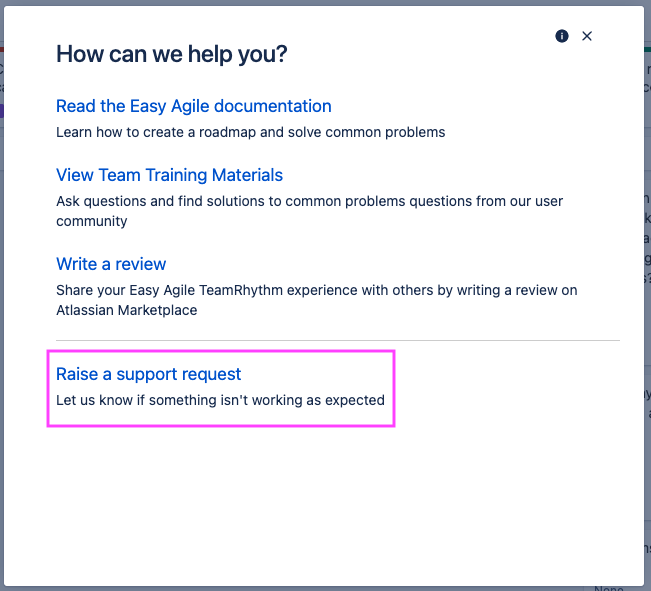This screenshot has height=591, width=651.
Task: Click the Raise a support request link
Action: [149, 374]
